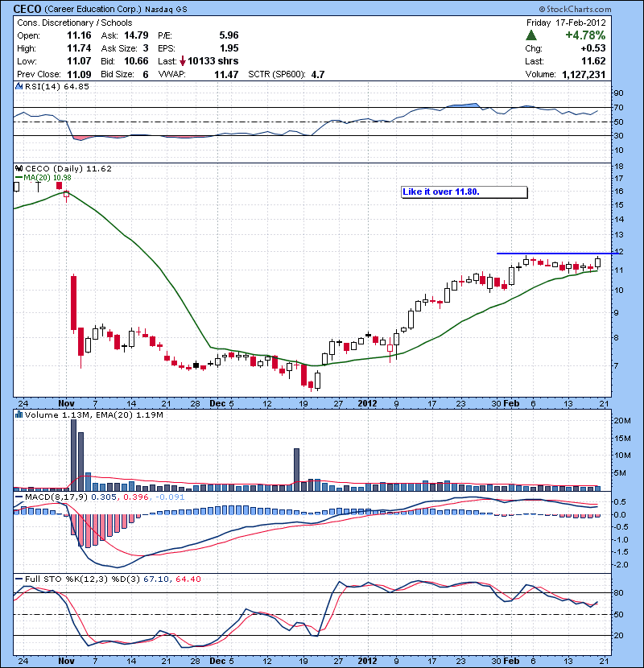Click the price axis label '18'
644x668 pixels.
click(x=618, y=166)
